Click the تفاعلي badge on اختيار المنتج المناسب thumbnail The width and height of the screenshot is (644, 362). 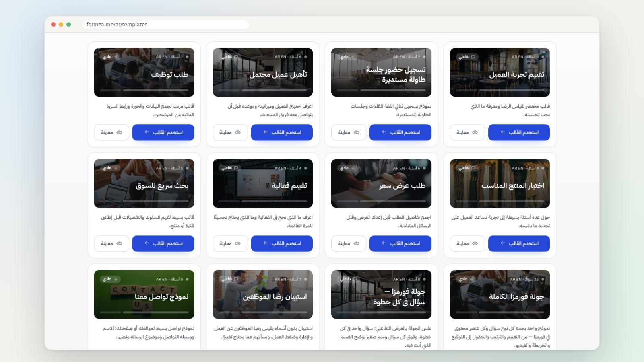pyautogui.click(x=467, y=168)
